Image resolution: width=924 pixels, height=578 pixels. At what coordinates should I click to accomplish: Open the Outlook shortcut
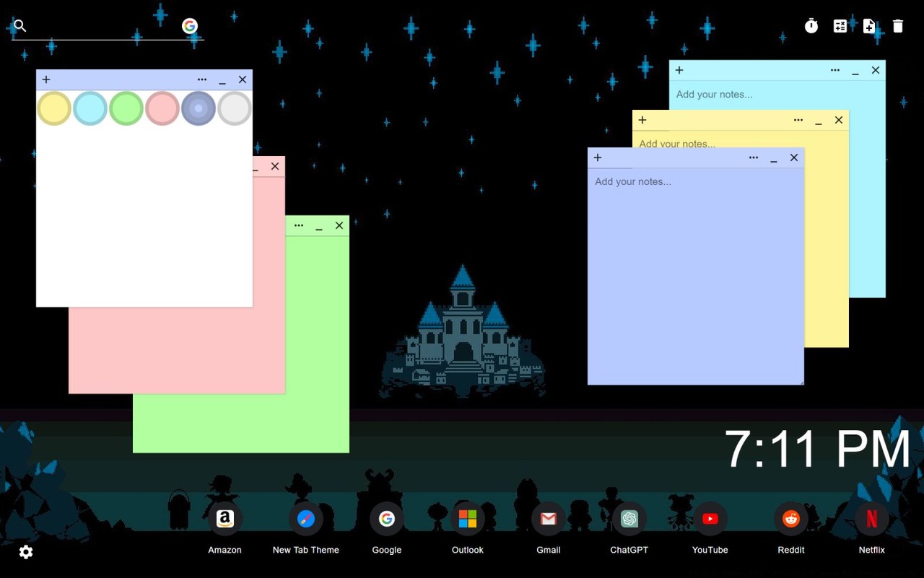[468, 519]
